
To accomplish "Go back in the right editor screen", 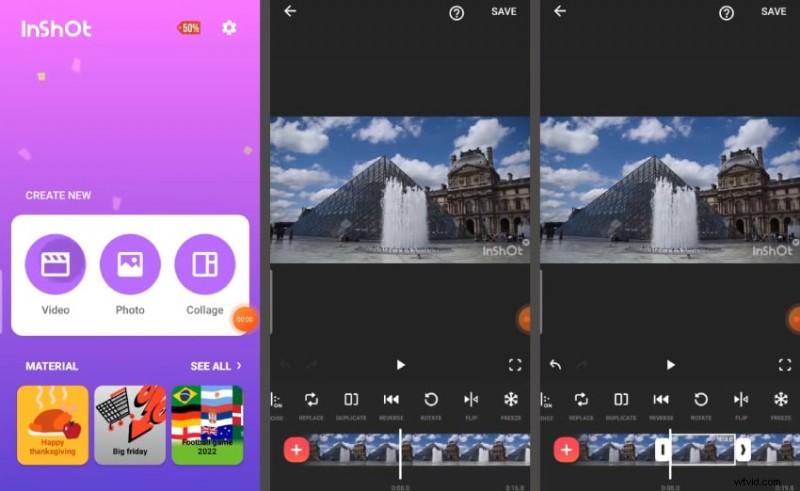I will coord(560,11).
